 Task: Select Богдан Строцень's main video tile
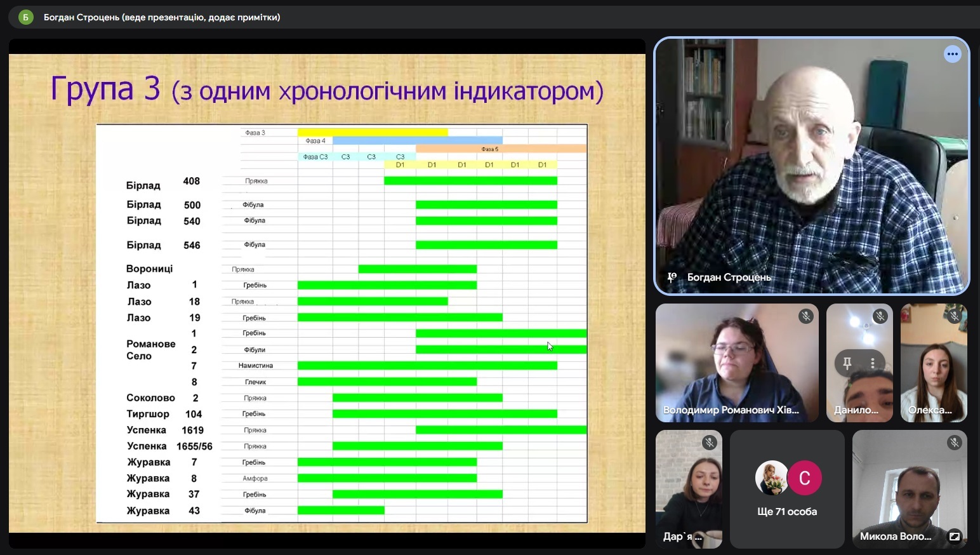click(811, 166)
